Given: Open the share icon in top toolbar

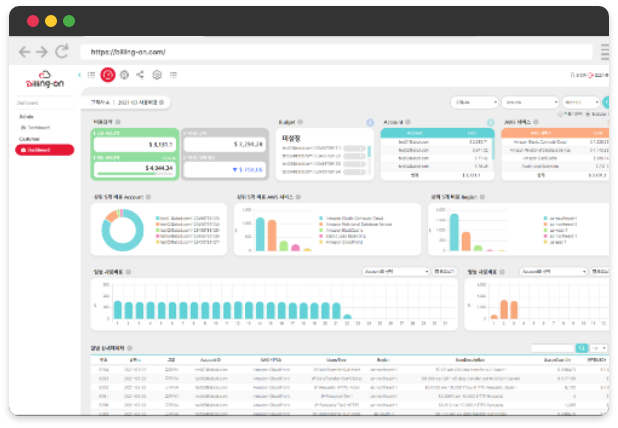Looking at the screenshot, I should 140,74.
